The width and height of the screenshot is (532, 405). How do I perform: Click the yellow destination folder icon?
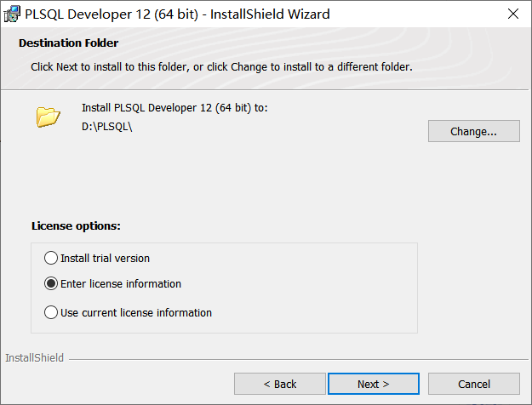tap(49, 117)
